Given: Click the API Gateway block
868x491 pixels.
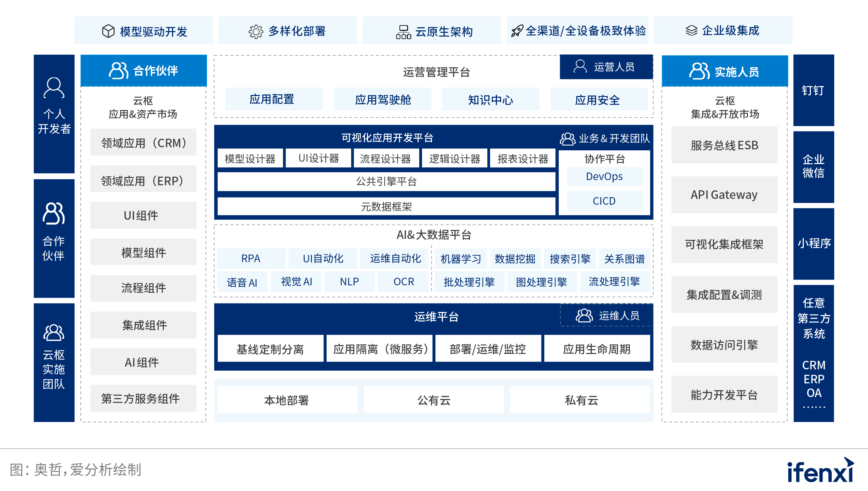Looking at the screenshot, I should (724, 195).
